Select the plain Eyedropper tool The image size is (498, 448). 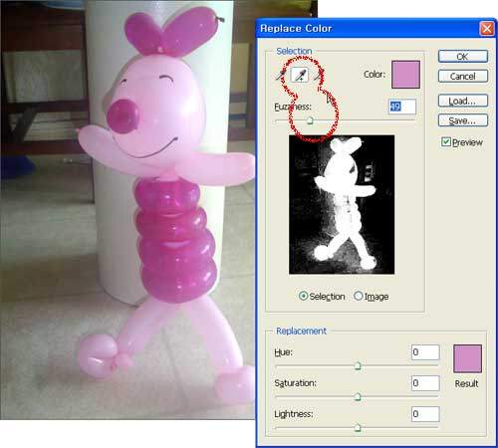click(281, 75)
